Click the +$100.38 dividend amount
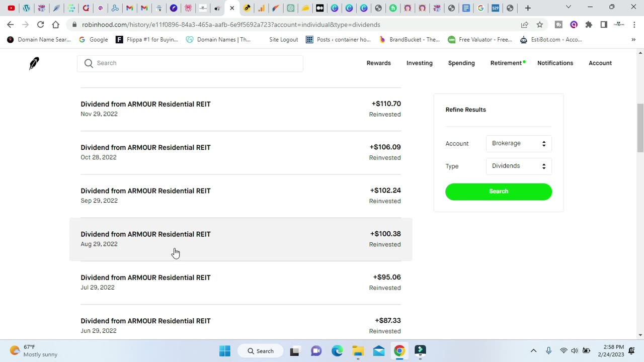Viewport: 644px width, 362px height. pyautogui.click(x=385, y=234)
